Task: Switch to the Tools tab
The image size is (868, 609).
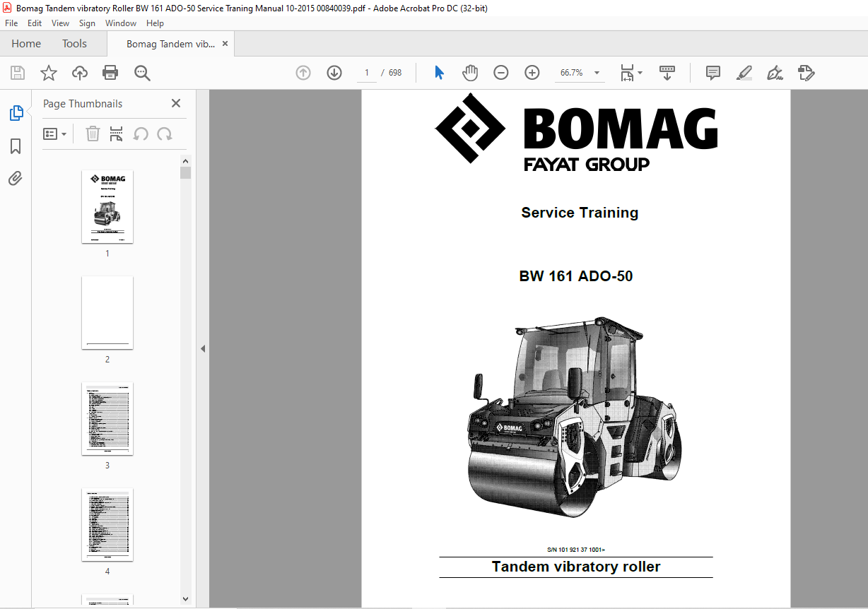Action: click(x=74, y=44)
